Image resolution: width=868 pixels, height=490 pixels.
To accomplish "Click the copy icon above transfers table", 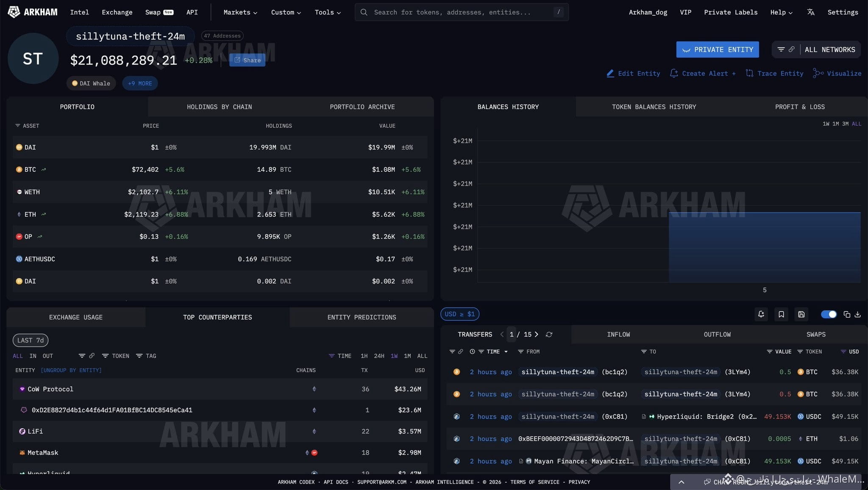I will (x=847, y=314).
